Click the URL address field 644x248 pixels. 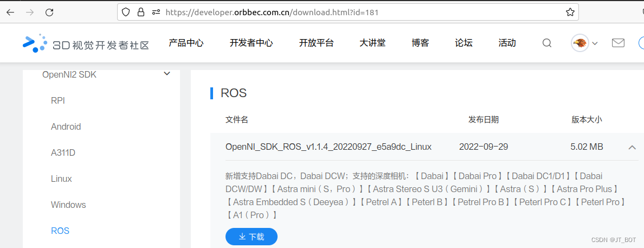[348, 12]
